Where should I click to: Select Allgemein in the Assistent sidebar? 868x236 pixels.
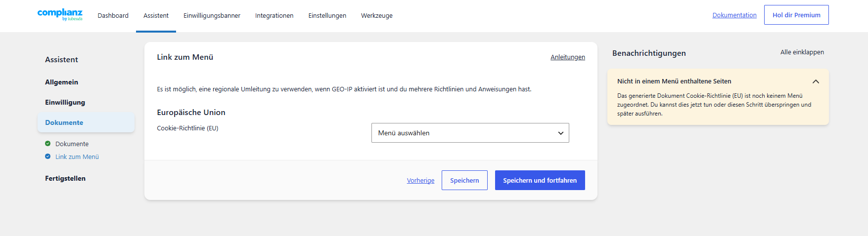coord(61,82)
